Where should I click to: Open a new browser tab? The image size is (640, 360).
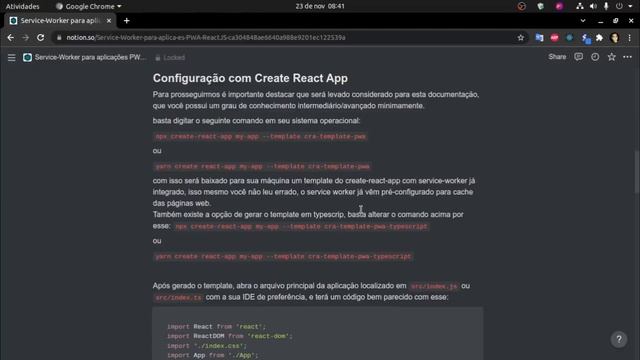tap(127, 20)
